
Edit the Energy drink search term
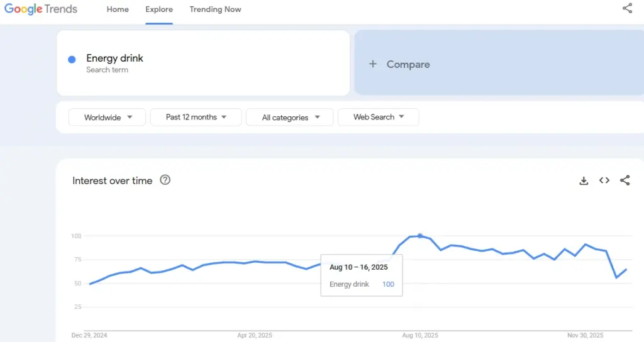tap(203, 63)
